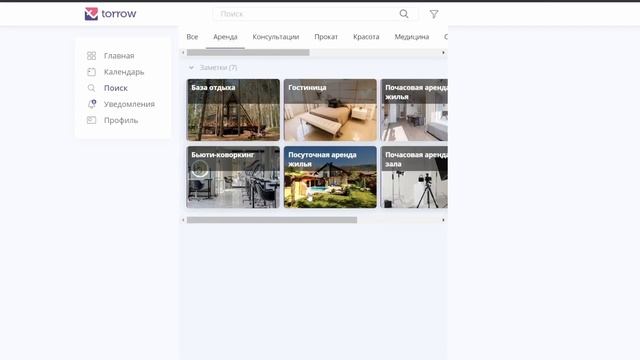Switch to the Прокат tab
640x360 pixels.
tap(326, 37)
